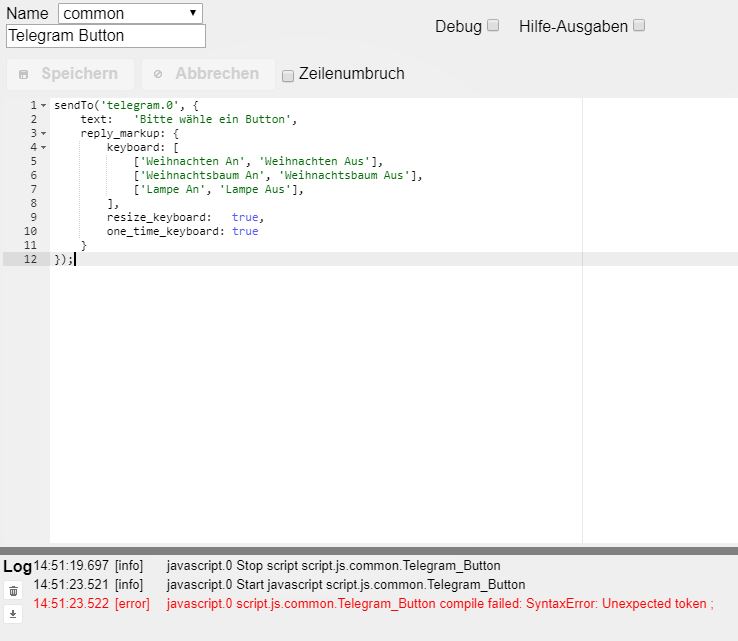Click 'sendTo' at line 1
This screenshot has height=641, width=738.
click(73, 105)
